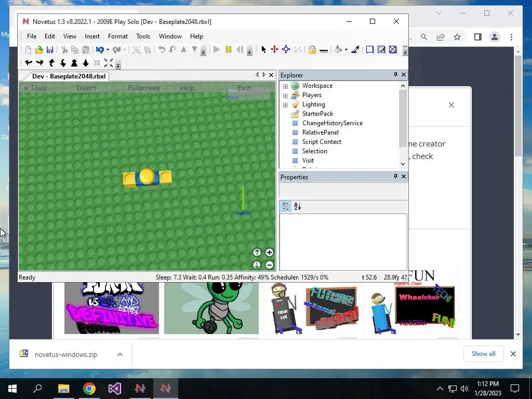
Task: Click the curved tilt down arrow
Action: (63, 63)
